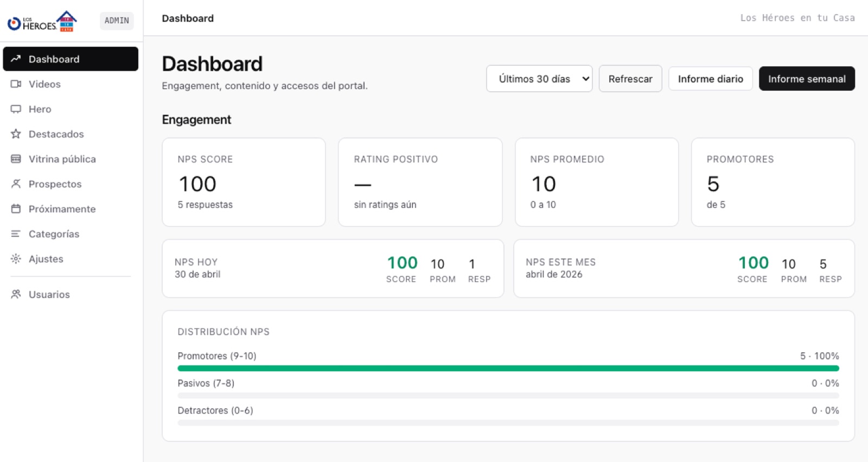Click the Refrescar button
The image size is (868, 462).
(x=630, y=79)
